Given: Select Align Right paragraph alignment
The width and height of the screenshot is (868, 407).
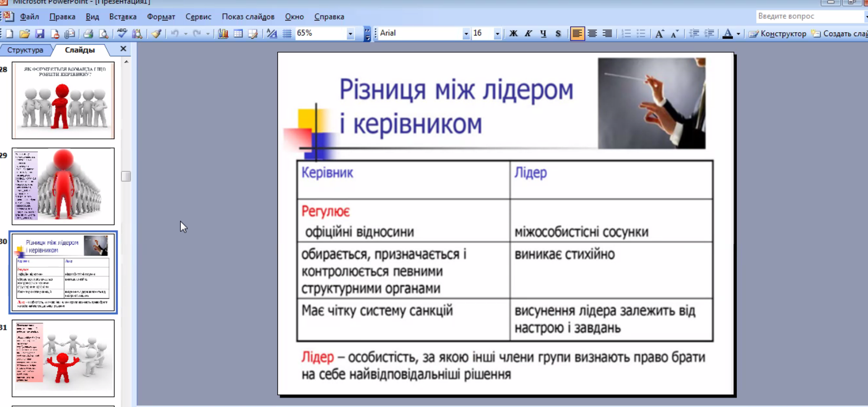Looking at the screenshot, I should 607,34.
